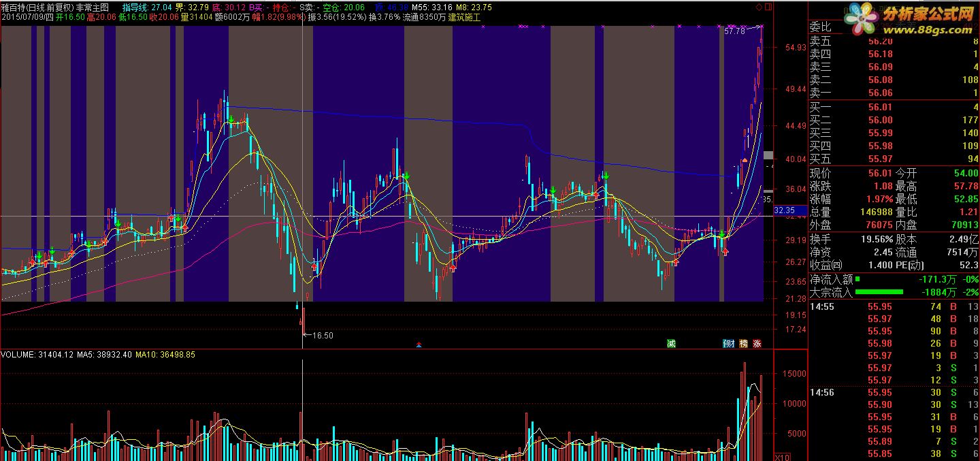Click the 股本 2.49亿 value
This screenshot has height=461, width=980.
tap(964, 240)
